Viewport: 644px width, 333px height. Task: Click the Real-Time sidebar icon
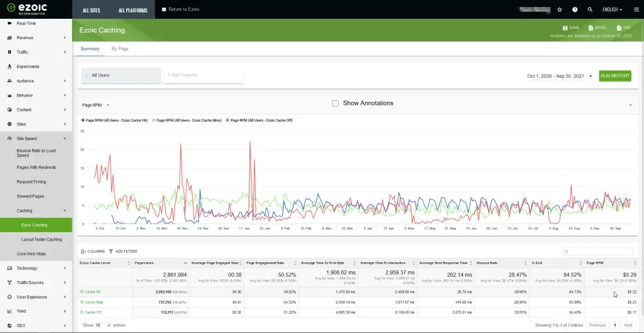10,24
